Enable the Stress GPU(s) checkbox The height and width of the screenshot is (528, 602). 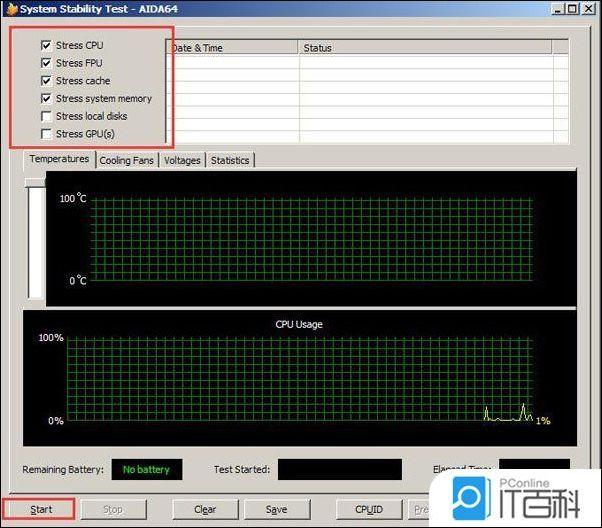click(46, 134)
